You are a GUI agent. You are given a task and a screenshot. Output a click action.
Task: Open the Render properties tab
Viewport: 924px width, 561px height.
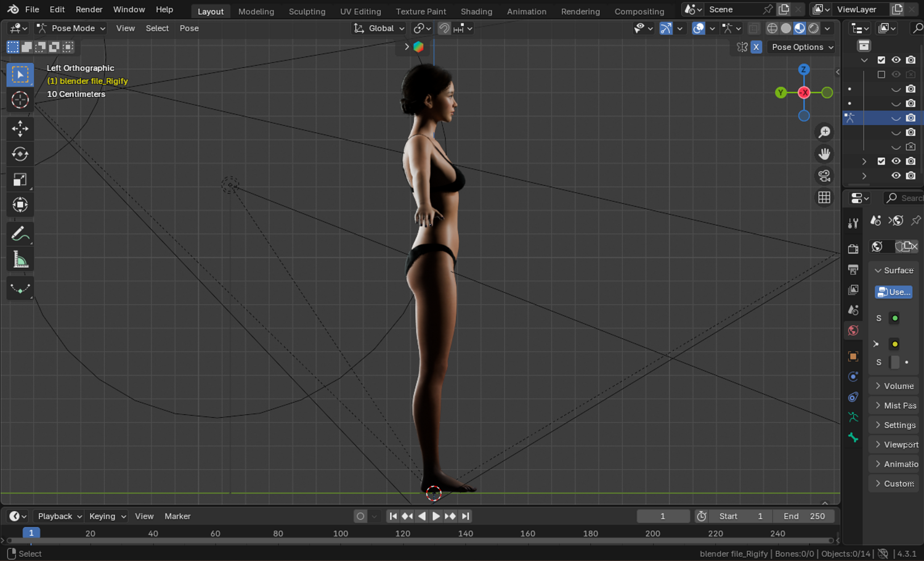853,249
